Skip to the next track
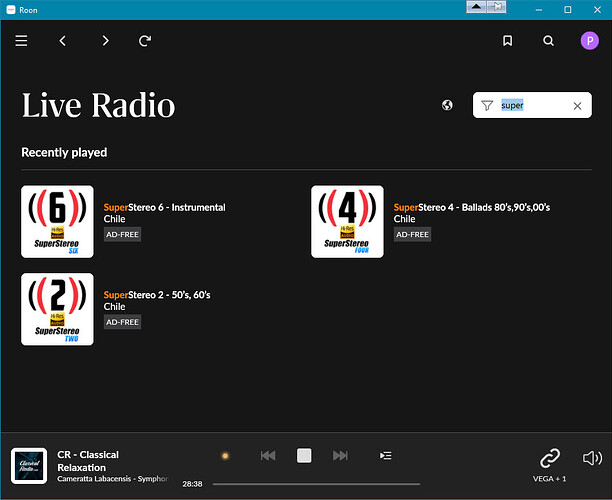 340,456
